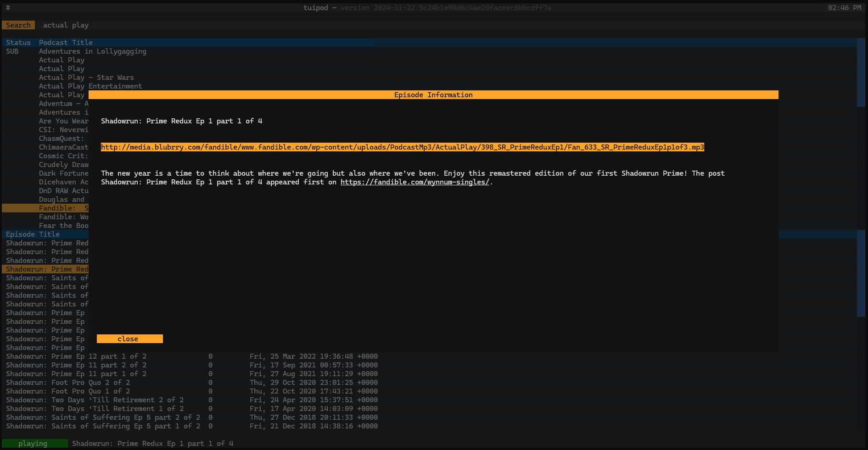Screen dimensions: 868x450
Task: Click the '#' symbol in the header
Action: click(x=8, y=8)
